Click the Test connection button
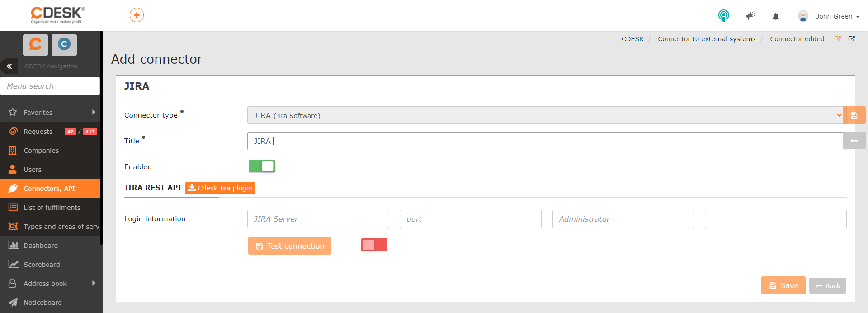The image size is (868, 313). (290, 246)
